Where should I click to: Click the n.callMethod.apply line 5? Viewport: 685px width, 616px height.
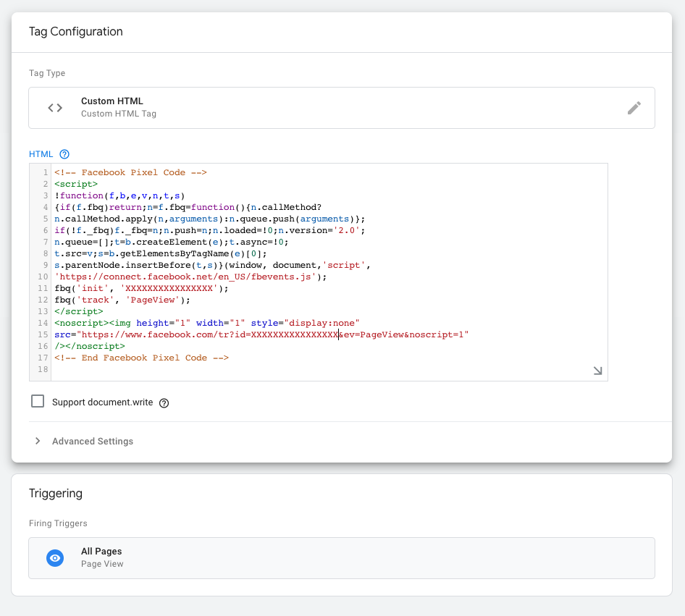point(210,219)
